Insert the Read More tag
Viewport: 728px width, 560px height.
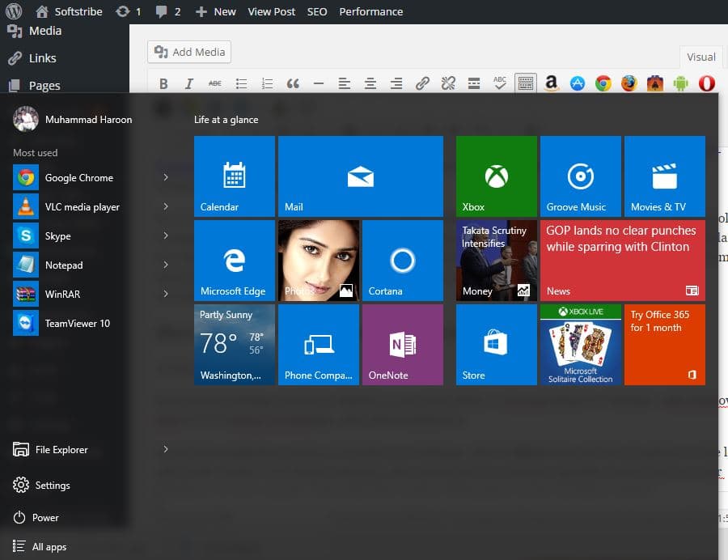tap(473, 83)
